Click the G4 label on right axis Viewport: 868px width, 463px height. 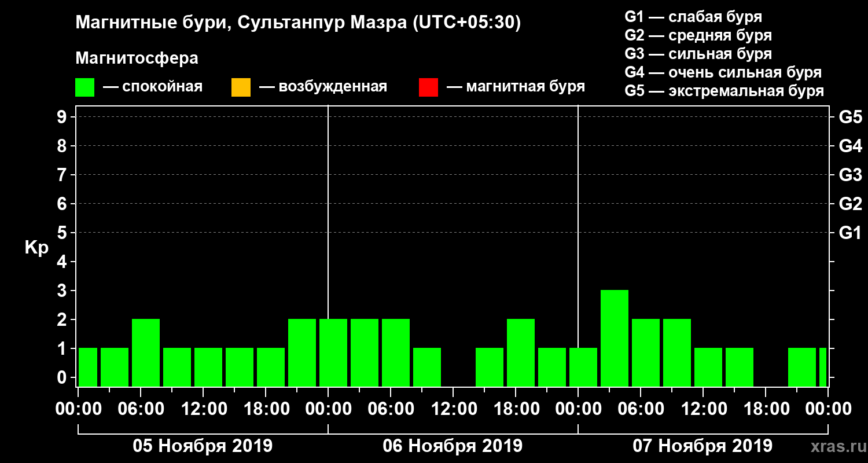(x=850, y=146)
